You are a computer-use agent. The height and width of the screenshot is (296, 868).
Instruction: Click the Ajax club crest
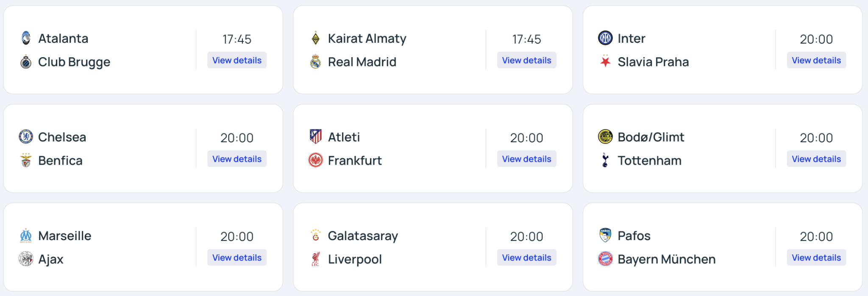(26, 259)
